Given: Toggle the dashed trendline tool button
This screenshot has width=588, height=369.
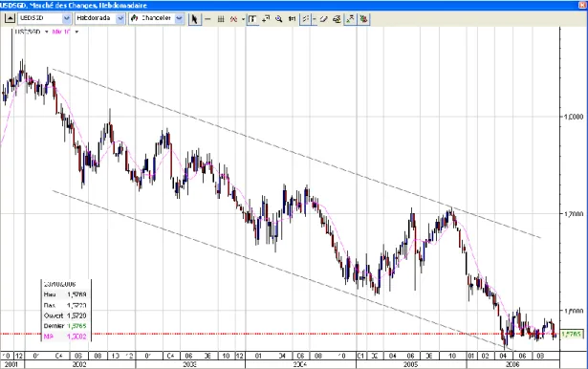Looking at the screenshot, I should [x=305, y=19].
